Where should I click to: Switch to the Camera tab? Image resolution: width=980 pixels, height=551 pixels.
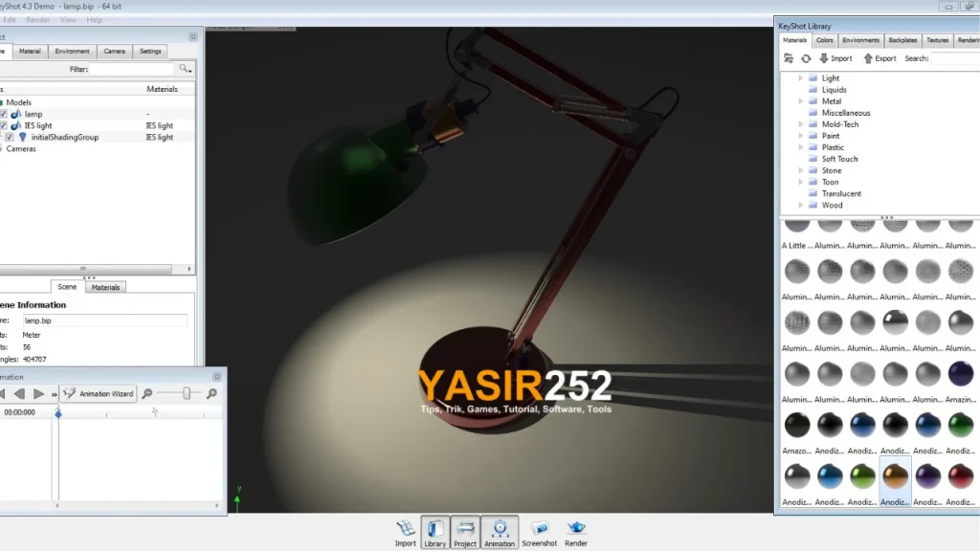point(115,52)
